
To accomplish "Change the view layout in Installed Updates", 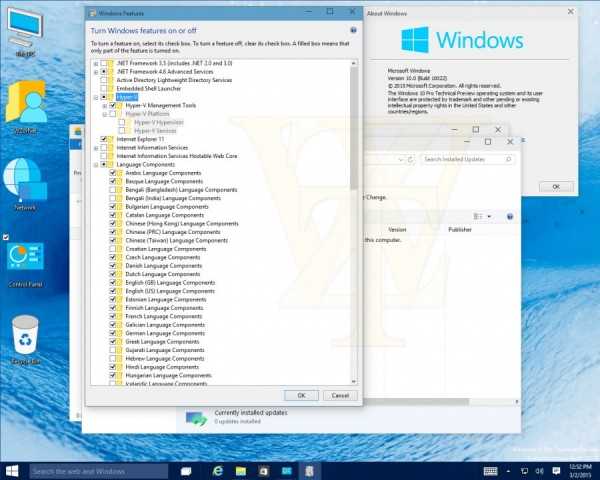I will coord(478,217).
